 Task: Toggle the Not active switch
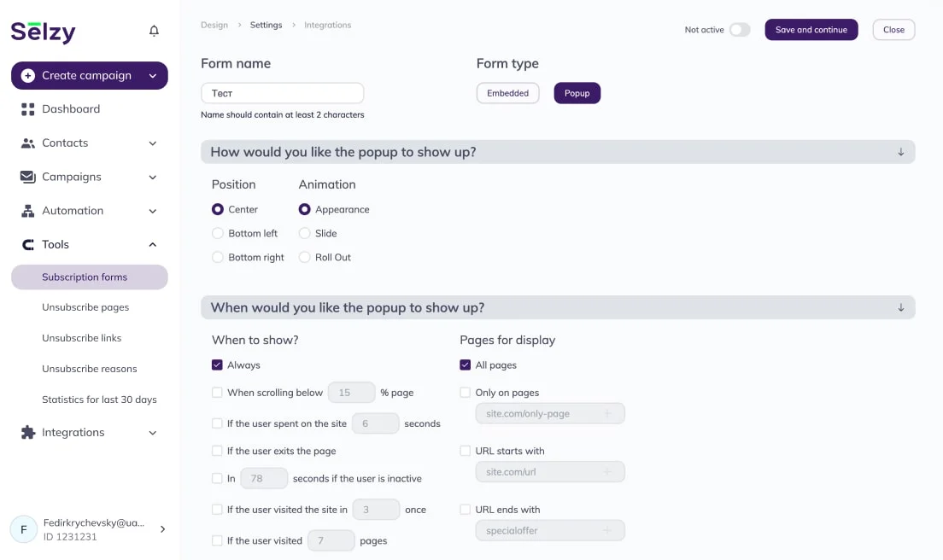740,30
